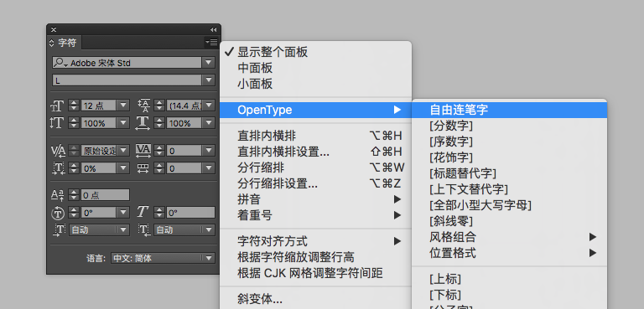Expand the 位置格式 submenu
Viewport: 644px width, 309px height.
click(509, 253)
